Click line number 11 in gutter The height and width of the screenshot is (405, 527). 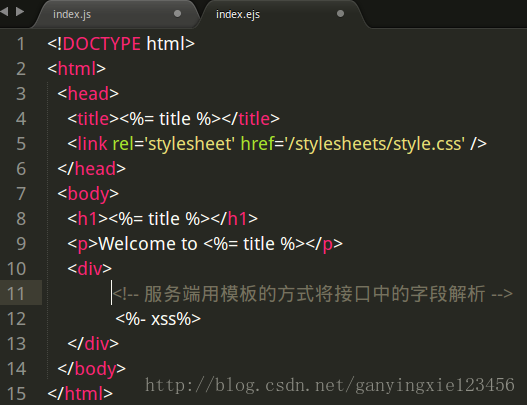(16, 294)
